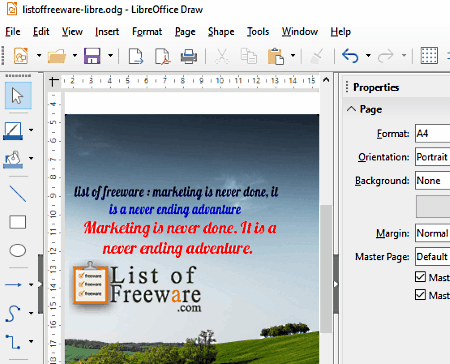Click the Line Color tool
This screenshot has width=450, height=364.
click(13, 130)
